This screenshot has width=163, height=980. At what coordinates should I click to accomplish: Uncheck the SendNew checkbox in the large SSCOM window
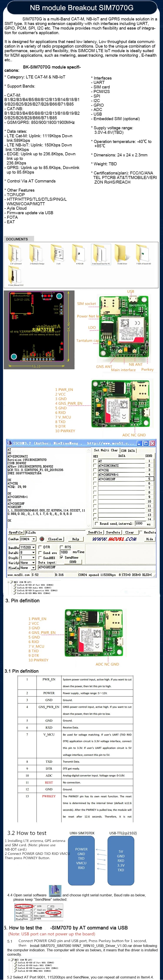click(x=62, y=557)
